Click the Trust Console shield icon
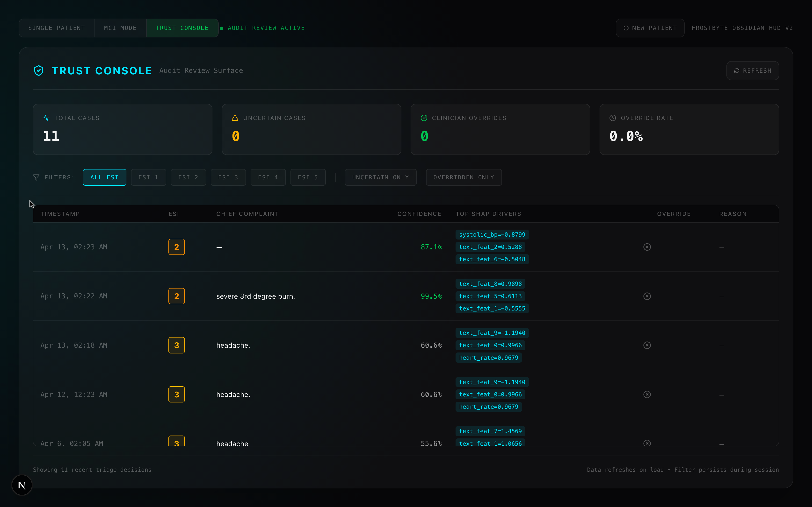812x507 pixels. [x=39, y=70]
